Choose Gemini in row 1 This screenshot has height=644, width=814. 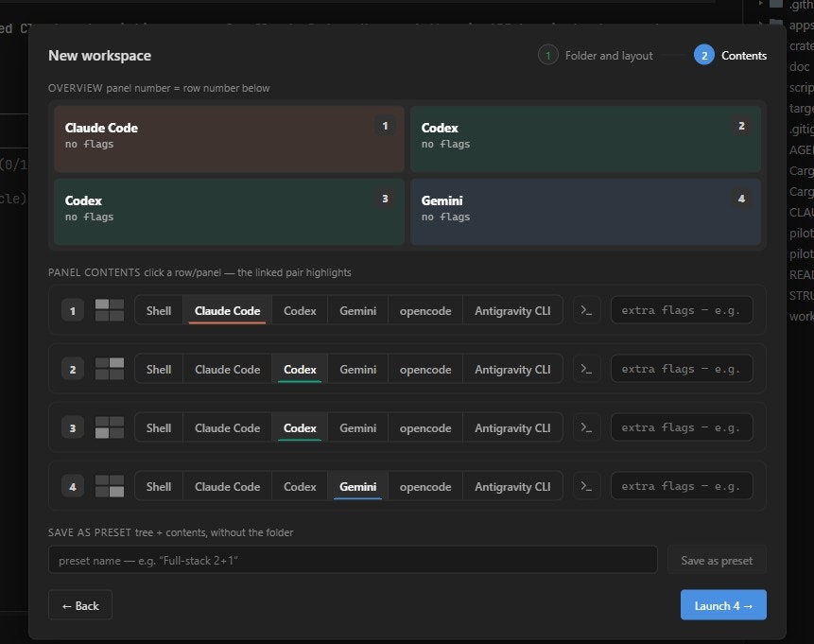(357, 310)
